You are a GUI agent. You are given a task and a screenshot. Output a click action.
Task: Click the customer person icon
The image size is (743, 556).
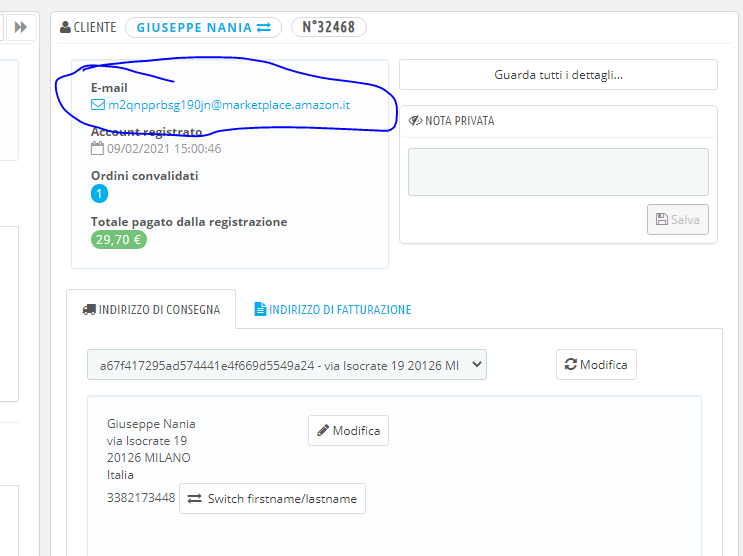point(65,27)
